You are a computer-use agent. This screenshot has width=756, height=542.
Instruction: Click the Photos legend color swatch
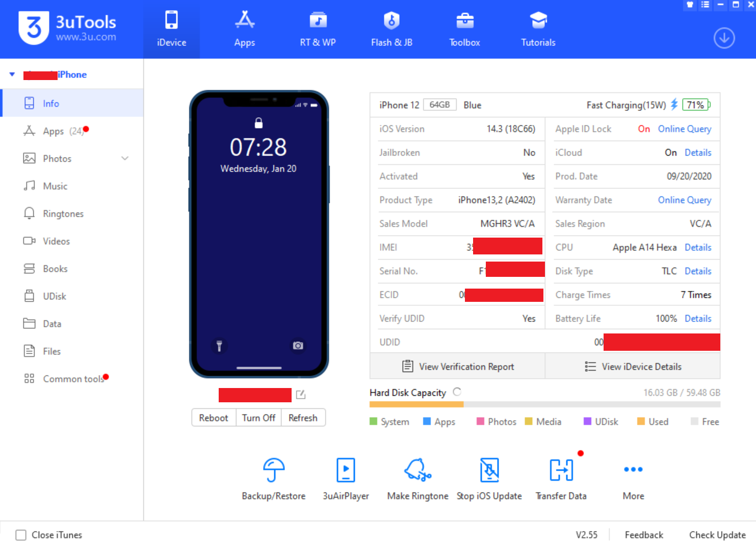tap(480, 421)
